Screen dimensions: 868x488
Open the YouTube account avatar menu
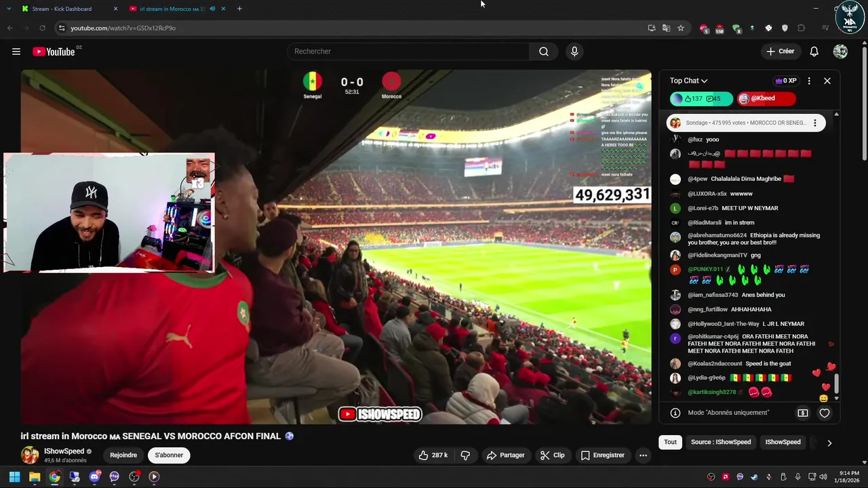840,52
